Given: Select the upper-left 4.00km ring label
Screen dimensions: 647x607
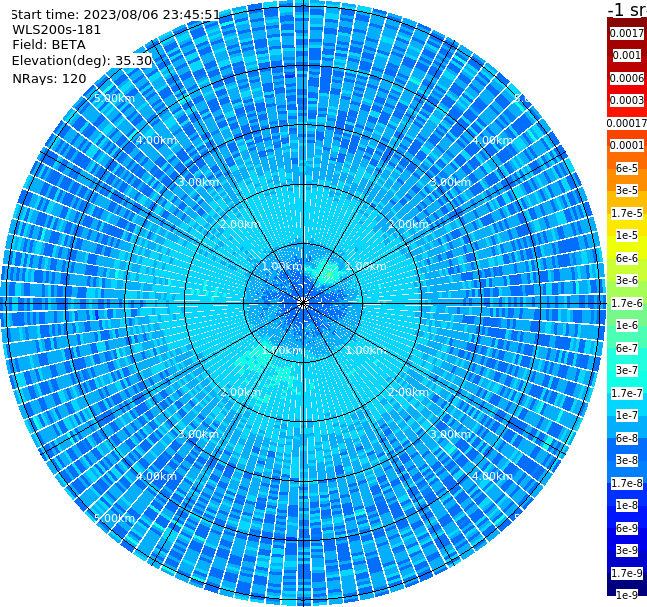Looking at the screenshot, I should [x=156, y=140].
